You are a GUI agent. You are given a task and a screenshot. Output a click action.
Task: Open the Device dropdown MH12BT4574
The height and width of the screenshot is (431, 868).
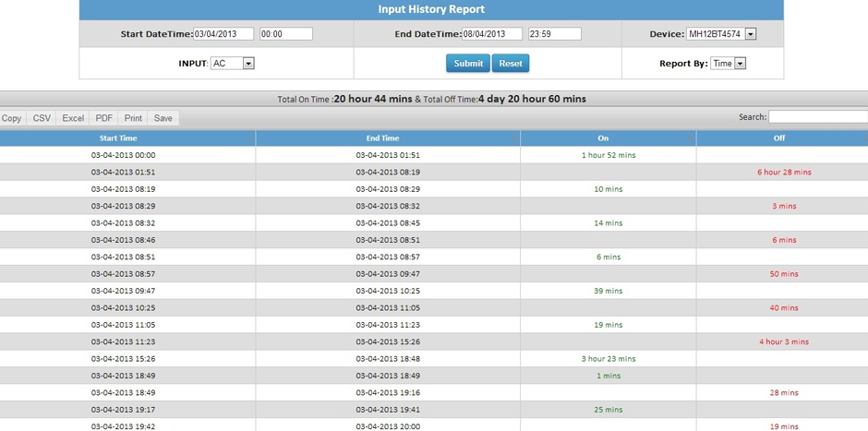721,34
